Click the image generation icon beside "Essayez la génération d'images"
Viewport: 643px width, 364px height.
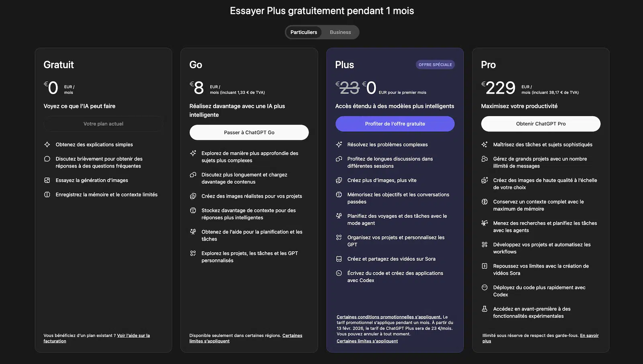pyautogui.click(x=47, y=180)
